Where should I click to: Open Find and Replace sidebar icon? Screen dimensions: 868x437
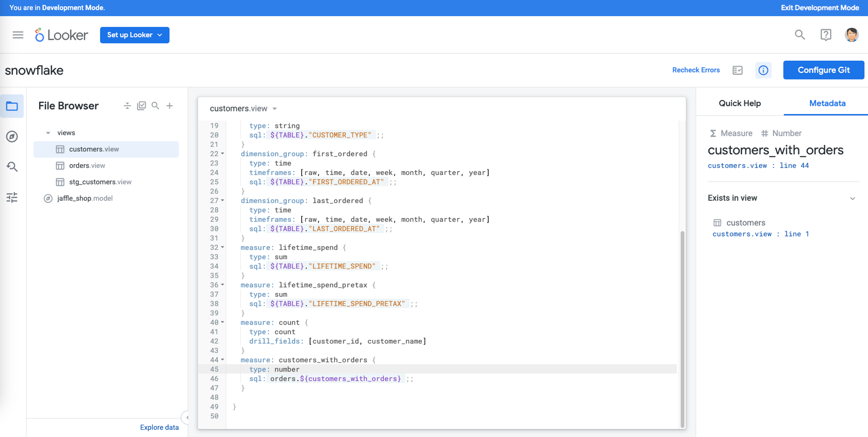[12, 167]
